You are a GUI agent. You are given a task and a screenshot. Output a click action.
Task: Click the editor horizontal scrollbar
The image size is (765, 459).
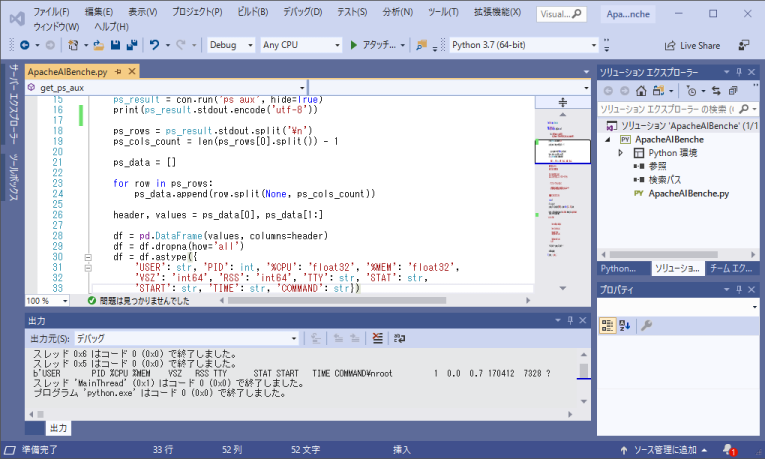tap(337, 300)
